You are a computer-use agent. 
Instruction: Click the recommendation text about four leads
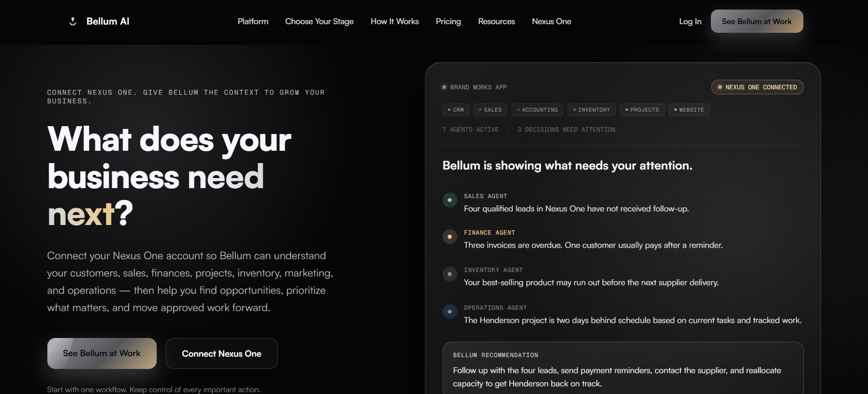tap(617, 377)
